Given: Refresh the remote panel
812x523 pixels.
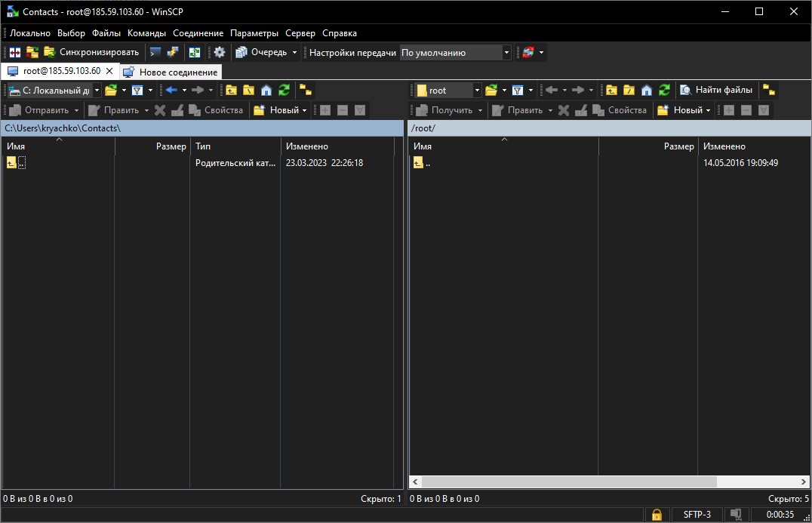Looking at the screenshot, I should (x=664, y=91).
